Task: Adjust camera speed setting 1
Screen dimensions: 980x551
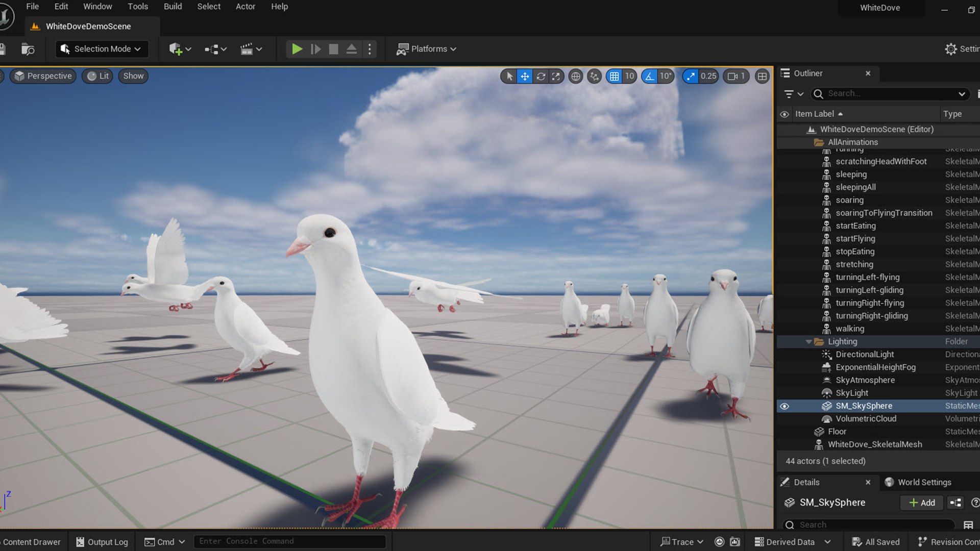Action: [x=736, y=76]
